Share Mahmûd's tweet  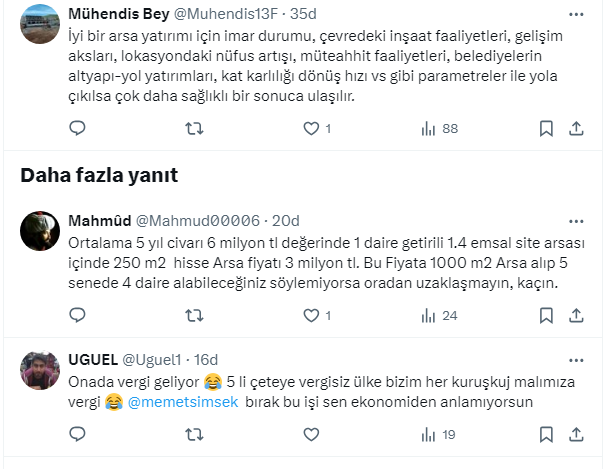[x=577, y=316]
